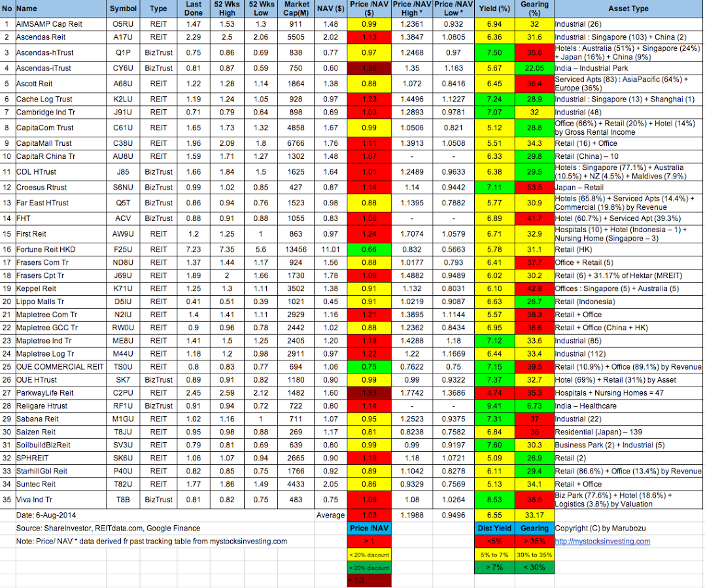Viewport: 705px width, 588px height.
Task: Click the 'Last Done' column header
Action: [194, 9]
